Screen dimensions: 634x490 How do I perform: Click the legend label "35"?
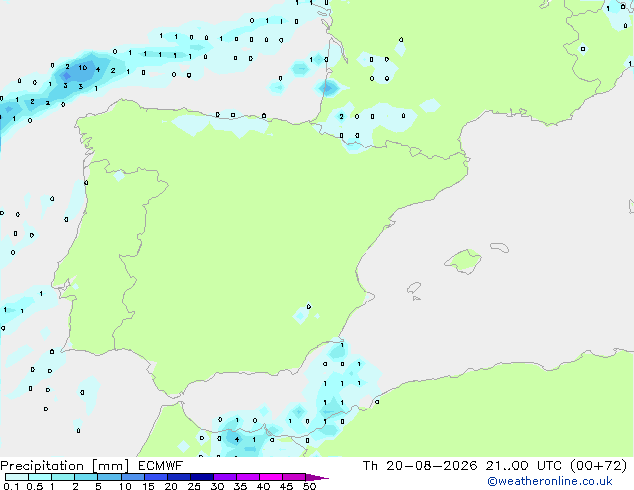point(240,486)
